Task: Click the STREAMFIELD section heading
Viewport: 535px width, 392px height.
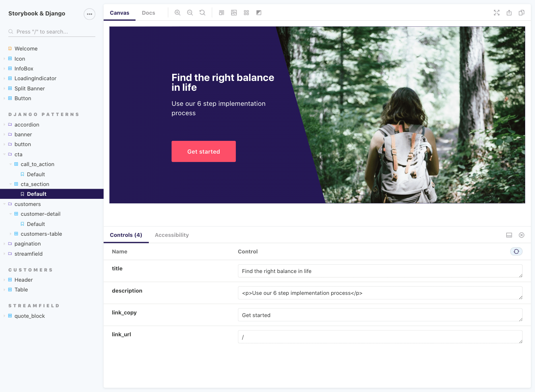Action: [x=34, y=306]
